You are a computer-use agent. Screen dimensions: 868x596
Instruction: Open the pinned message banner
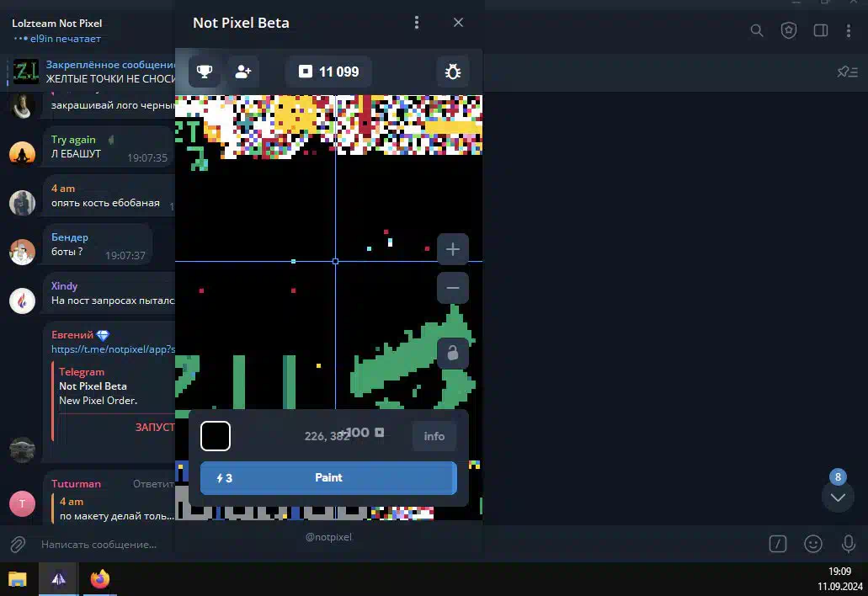coord(91,72)
